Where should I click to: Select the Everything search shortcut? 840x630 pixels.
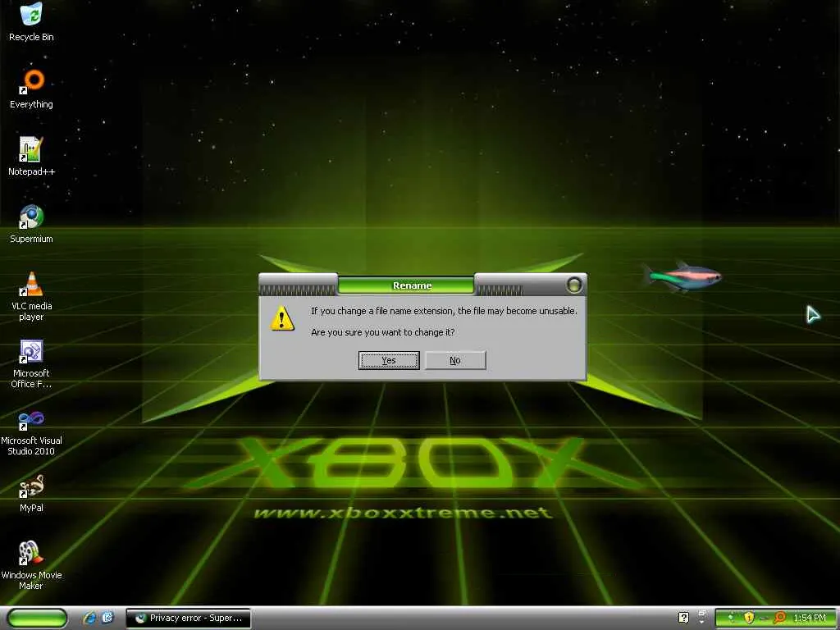tap(31, 89)
